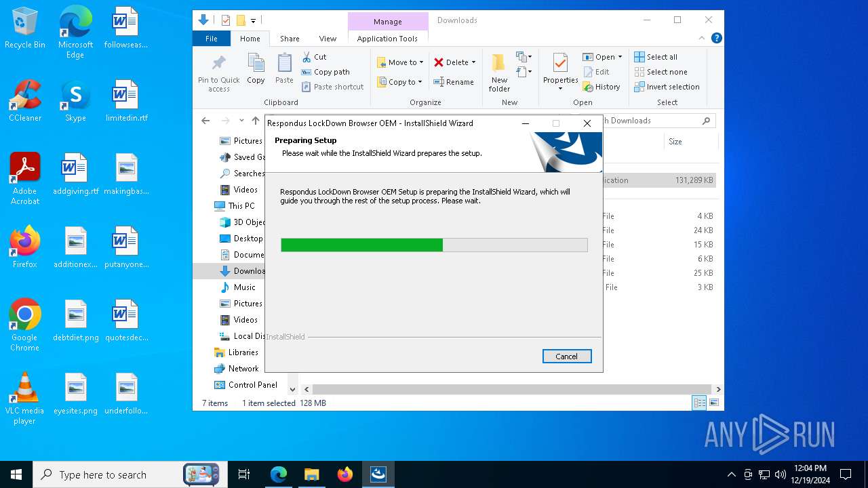Open Google Chrome desktop icon
The image size is (868, 488).
tap(25, 325)
